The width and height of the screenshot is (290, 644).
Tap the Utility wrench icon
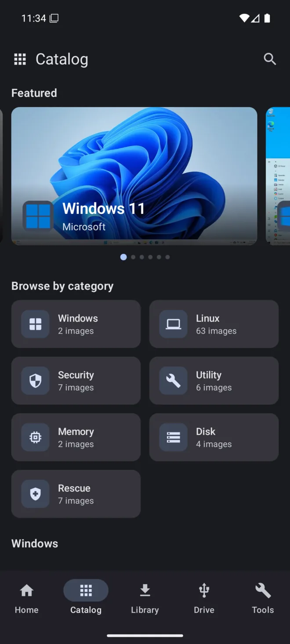click(x=174, y=381)
